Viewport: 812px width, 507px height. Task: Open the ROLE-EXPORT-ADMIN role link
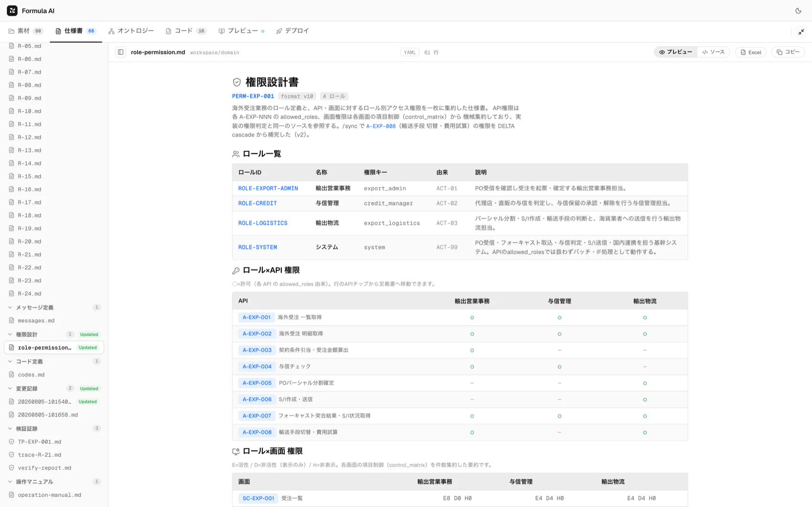coord(268,189)
